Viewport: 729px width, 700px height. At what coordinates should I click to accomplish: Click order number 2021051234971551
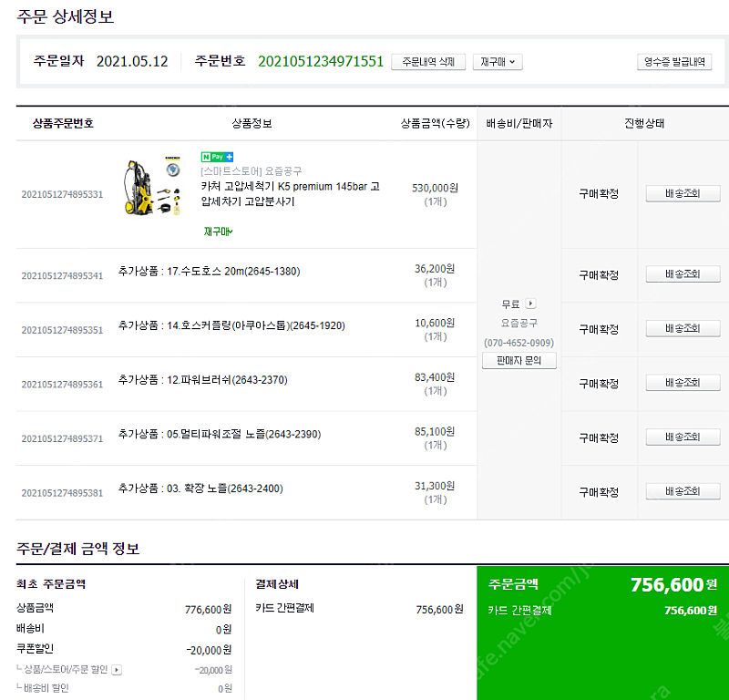click(321, 61)
